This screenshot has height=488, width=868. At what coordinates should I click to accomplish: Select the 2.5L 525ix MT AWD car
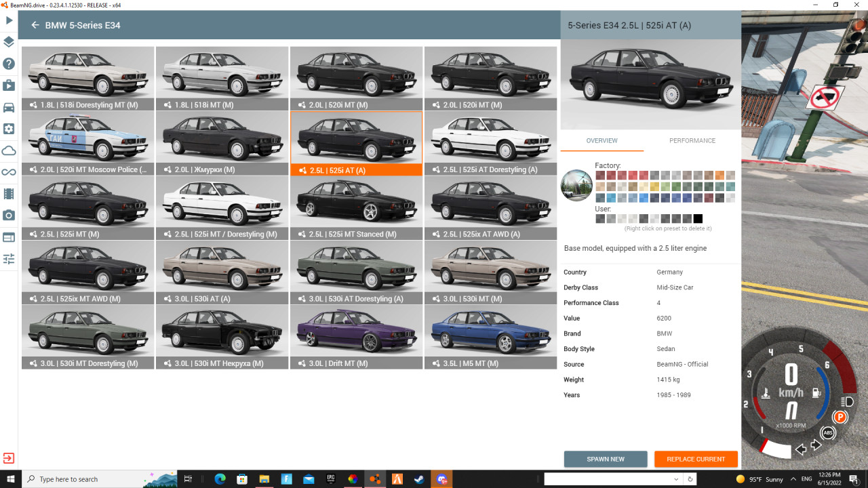click(88, 272)
